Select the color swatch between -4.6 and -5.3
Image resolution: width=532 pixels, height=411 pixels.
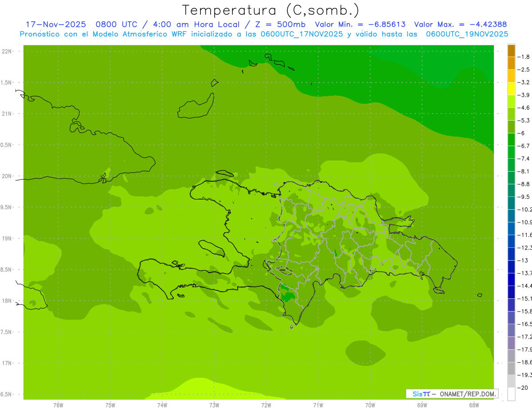pyautogui.click(x=511, y=114)
